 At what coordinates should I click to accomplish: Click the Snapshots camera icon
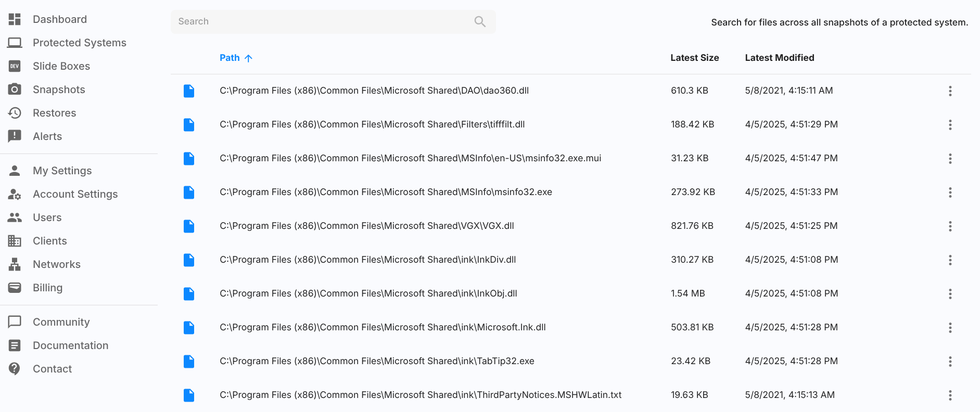[x=15, y=89]
